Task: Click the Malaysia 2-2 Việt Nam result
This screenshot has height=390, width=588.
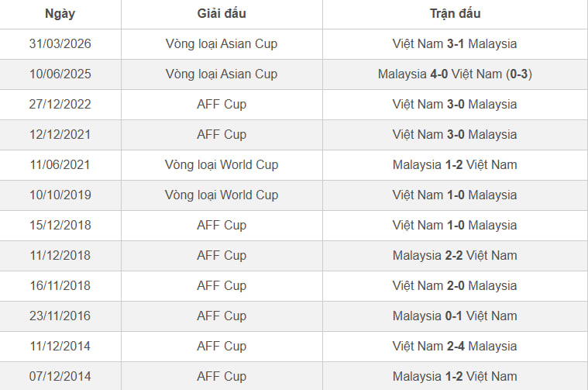Action: [455, 256]
